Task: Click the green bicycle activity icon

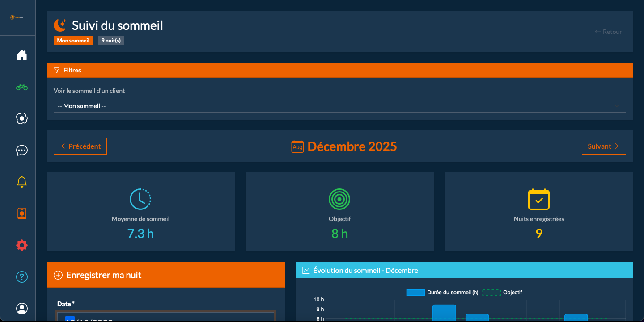Action: click(21, 87)
